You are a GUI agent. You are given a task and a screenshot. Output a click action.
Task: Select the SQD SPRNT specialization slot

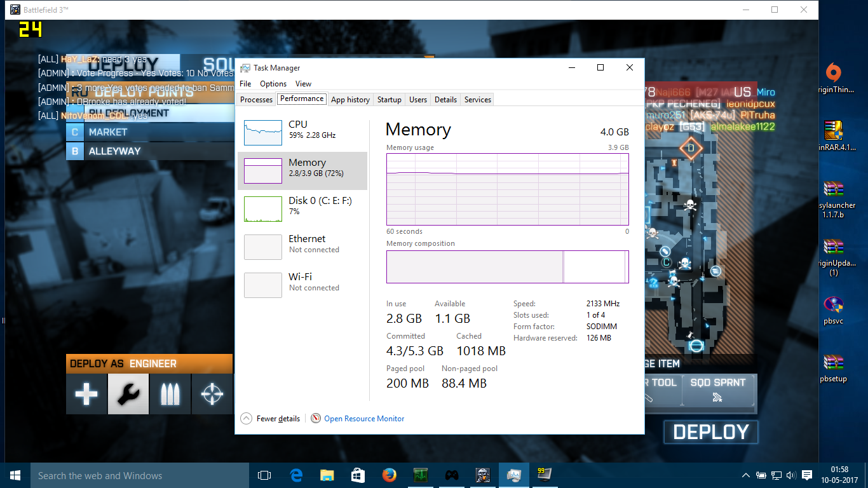[717, 390]
